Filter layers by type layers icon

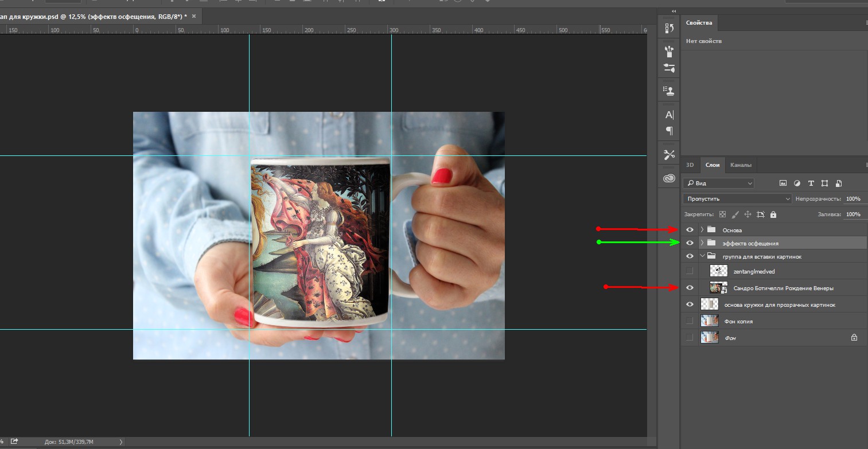(811, 183)
